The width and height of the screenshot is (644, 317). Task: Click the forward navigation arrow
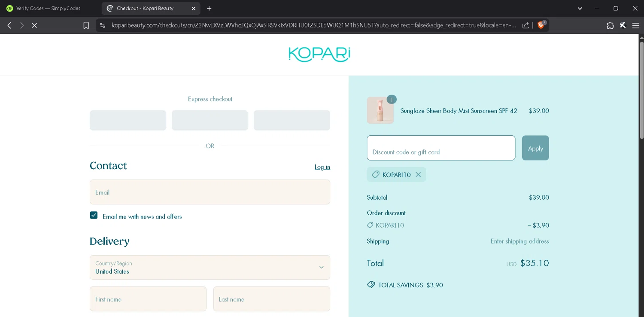tap(22, 25)
